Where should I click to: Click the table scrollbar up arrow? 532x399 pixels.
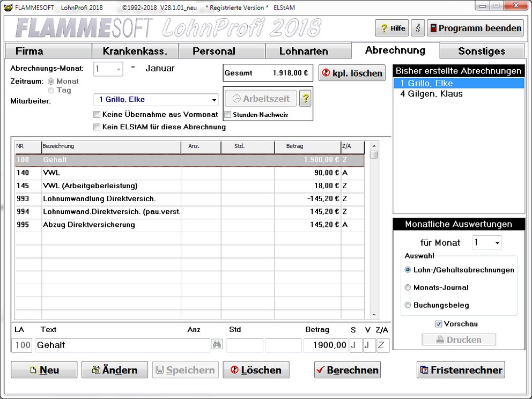[374, 146]
